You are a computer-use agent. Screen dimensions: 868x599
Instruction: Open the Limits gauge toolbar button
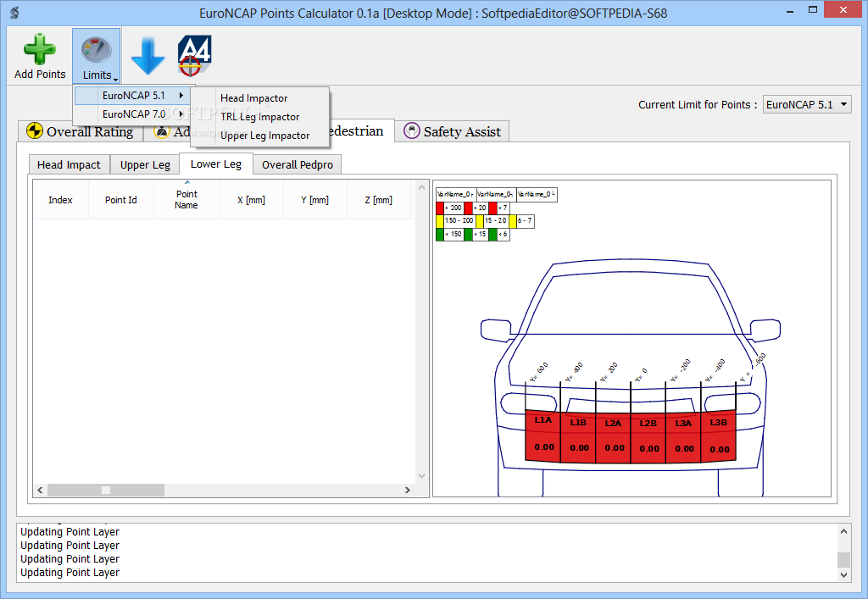tap(97, 55)
